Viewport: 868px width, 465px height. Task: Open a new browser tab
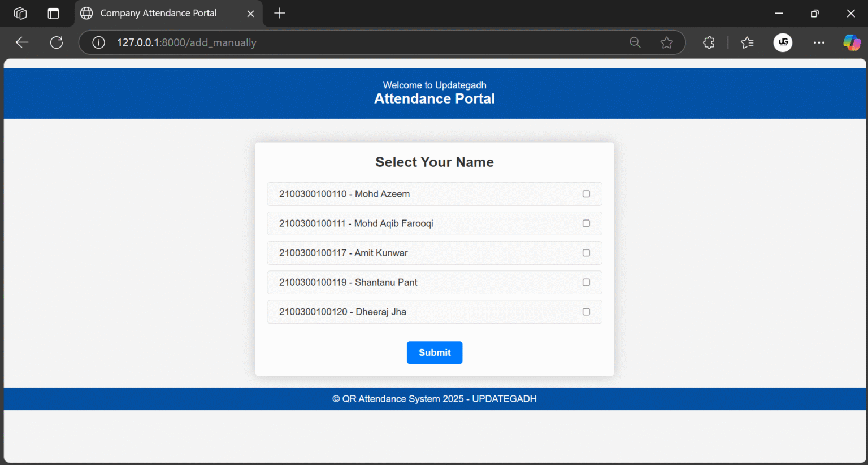279,12
